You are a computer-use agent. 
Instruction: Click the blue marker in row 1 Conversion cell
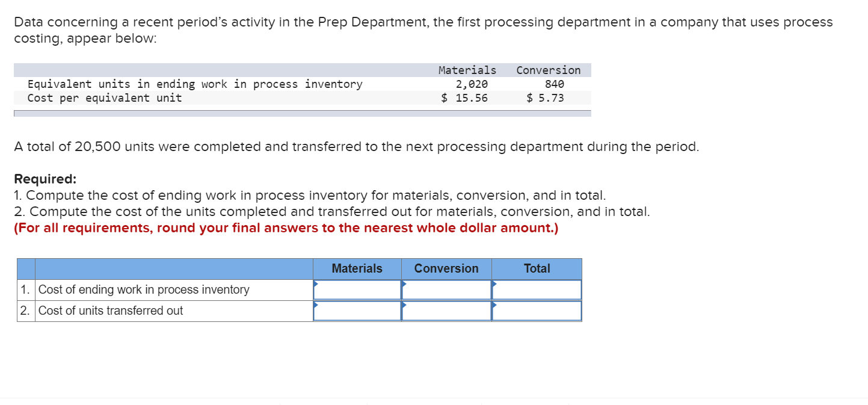tap(404, 285)
